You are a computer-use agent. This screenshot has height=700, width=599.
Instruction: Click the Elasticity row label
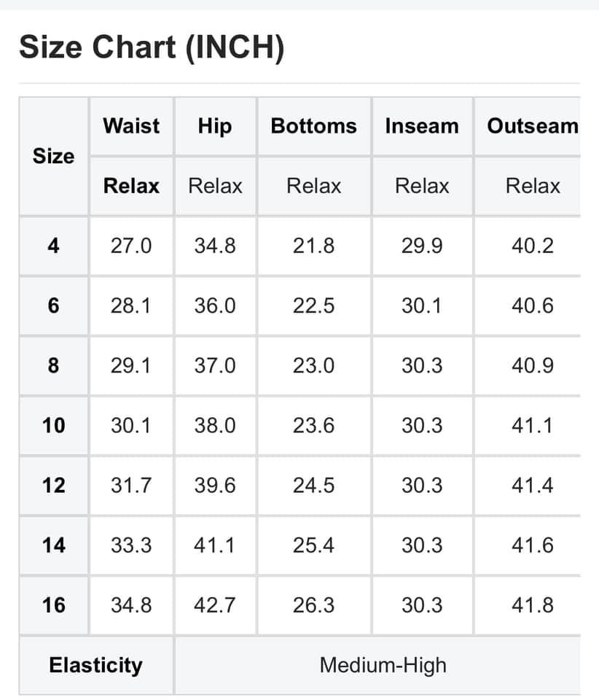coord(95,665)
